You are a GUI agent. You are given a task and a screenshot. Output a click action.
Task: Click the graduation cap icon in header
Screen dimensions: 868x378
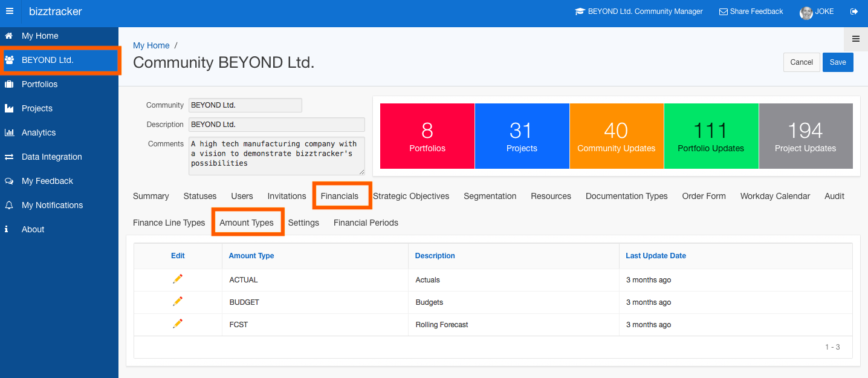pos(580,11)
